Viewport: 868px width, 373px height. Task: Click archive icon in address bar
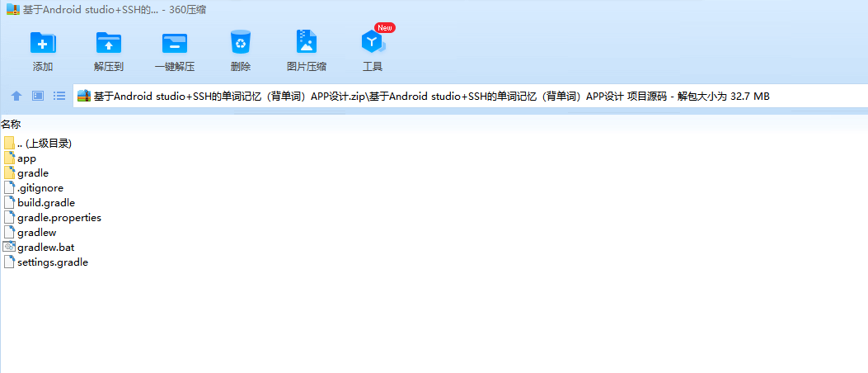click(x=83, y=96)
